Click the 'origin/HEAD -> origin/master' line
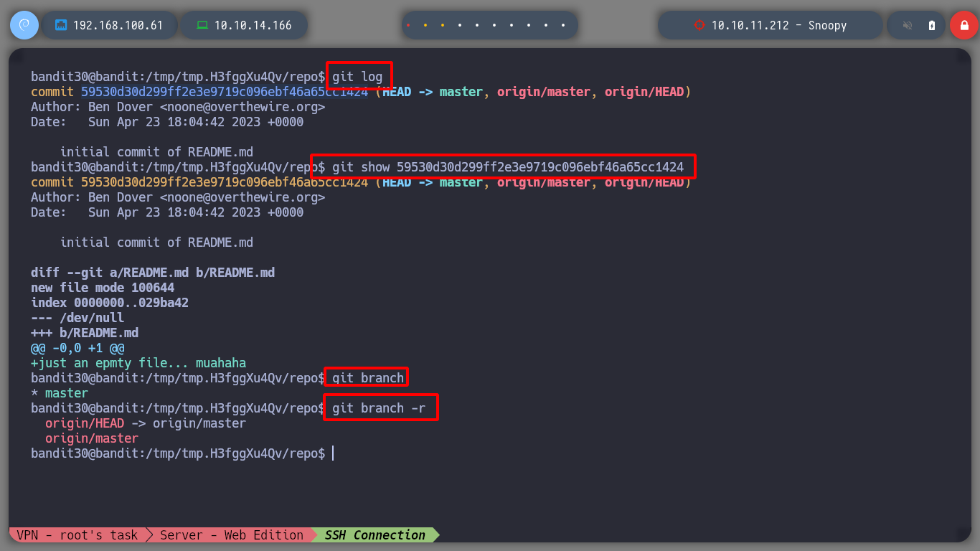This screenshot has width=980, height=551. tap(146, 423)
